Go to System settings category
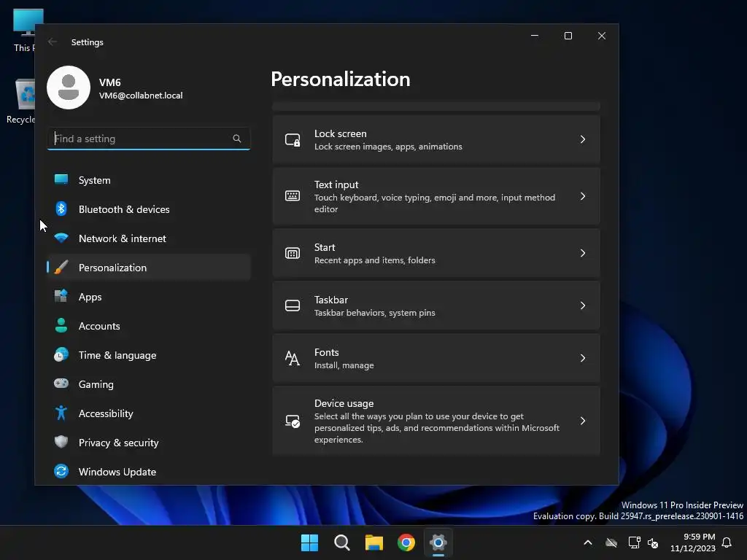The width and height of the screenshot is (747, 560). [x=149, y=180]
